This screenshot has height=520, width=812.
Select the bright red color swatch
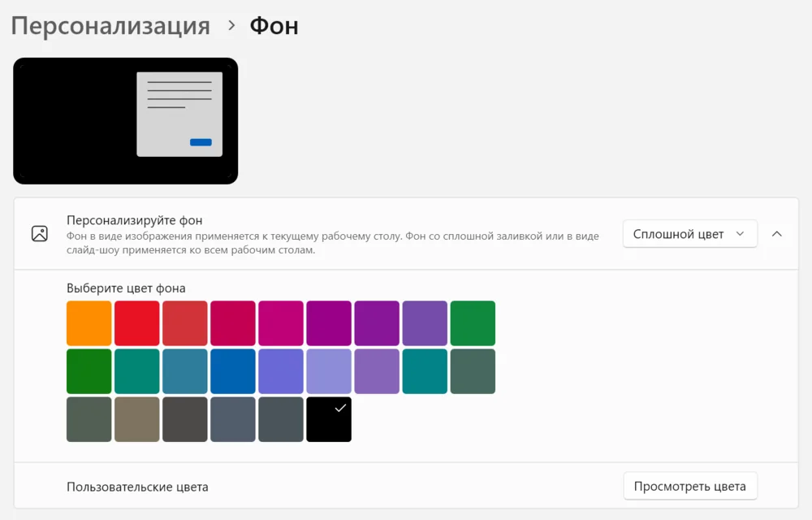[x=136, y=323]
